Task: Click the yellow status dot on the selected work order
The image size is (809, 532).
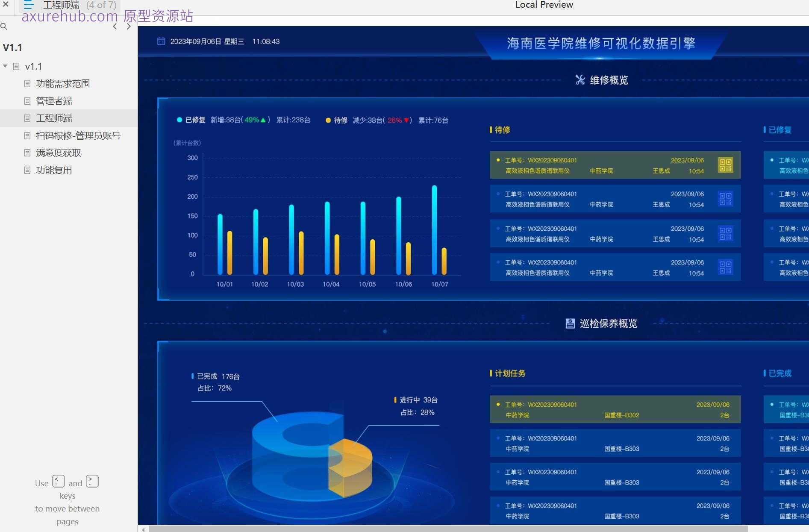Action: (x=497, y=159)
